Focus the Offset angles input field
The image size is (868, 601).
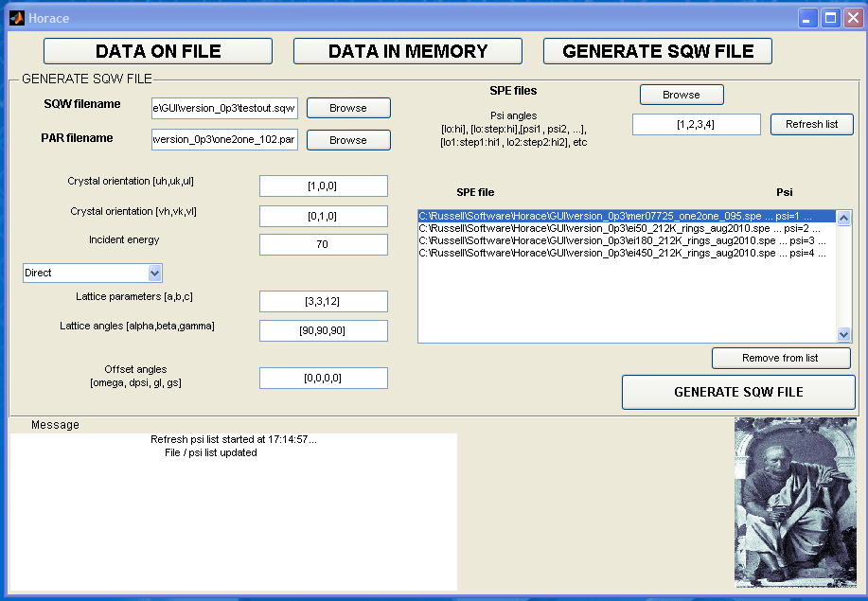[x=324, y=378]
